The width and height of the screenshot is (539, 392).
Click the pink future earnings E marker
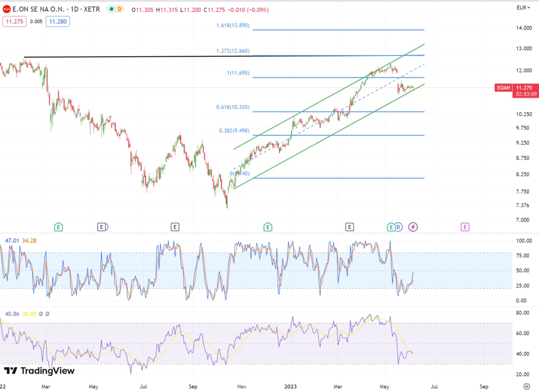pyautogui.click(x=465, y=227)
